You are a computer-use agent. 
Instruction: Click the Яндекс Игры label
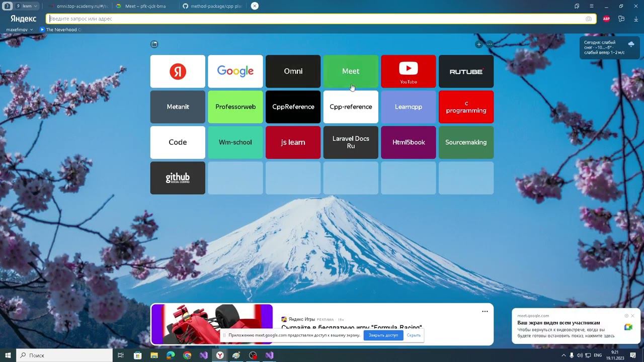[x=302, y=319]
